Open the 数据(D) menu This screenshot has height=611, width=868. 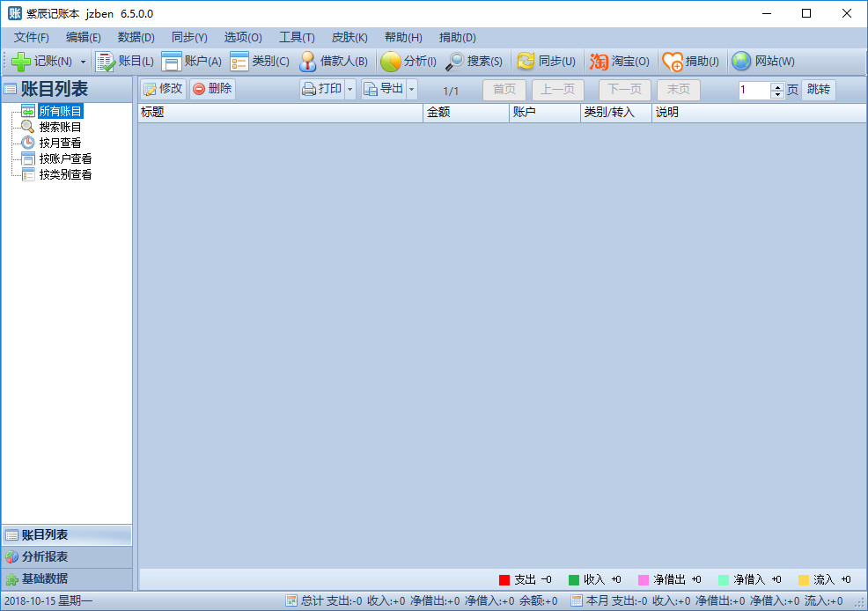click(x=136, y=38)
